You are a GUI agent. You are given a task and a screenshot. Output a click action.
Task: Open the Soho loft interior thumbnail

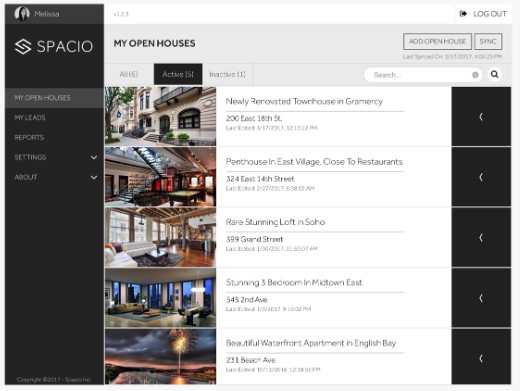coord(160,237)
